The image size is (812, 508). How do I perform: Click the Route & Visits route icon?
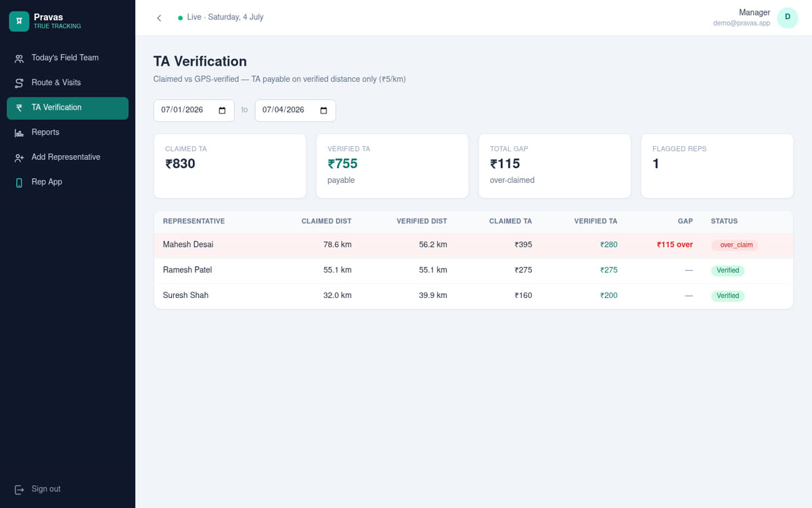19,83
